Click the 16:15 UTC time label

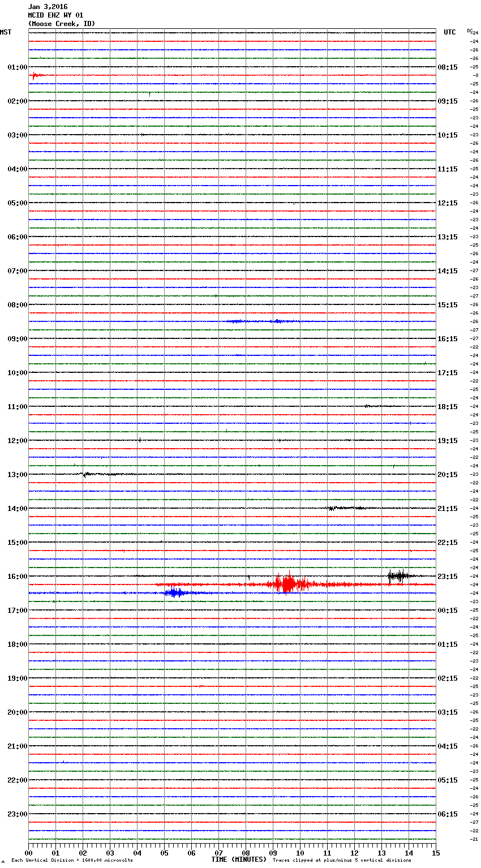point(448,338)
